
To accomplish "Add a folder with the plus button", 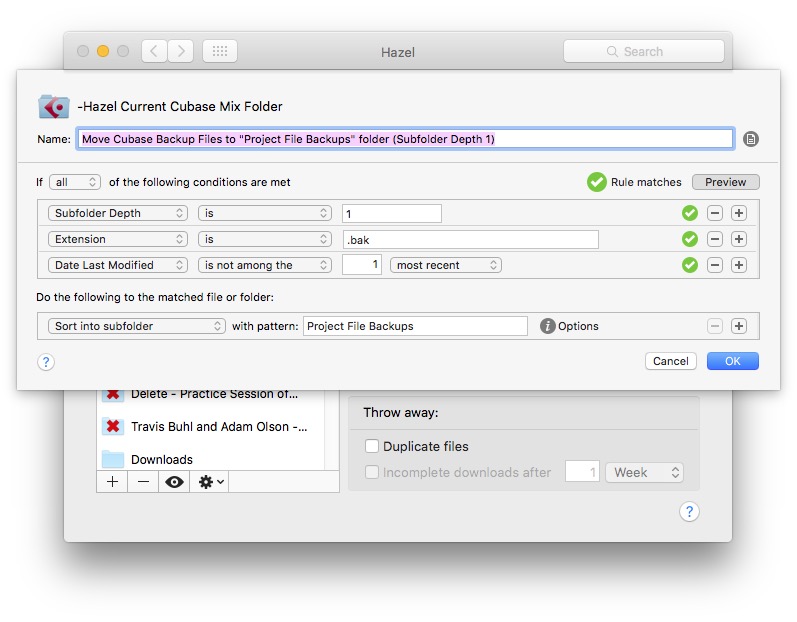I will coord(112,481).
